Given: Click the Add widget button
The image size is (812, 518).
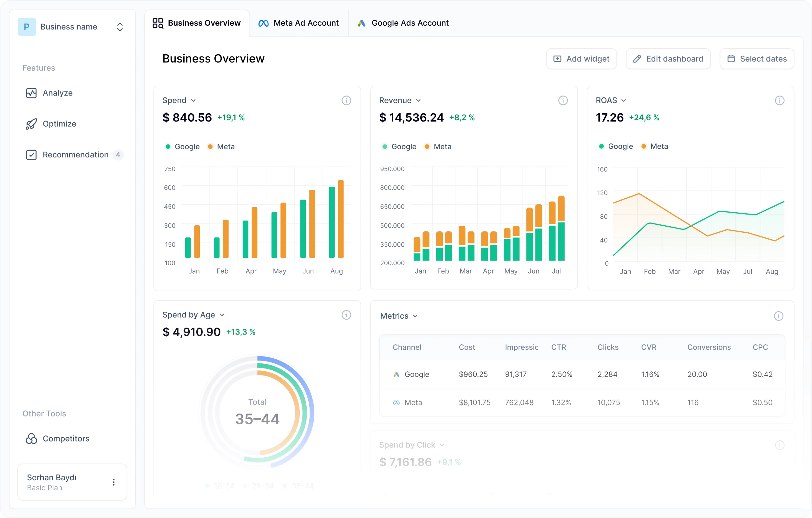Looking at the screenshot, I should [582, 58].
